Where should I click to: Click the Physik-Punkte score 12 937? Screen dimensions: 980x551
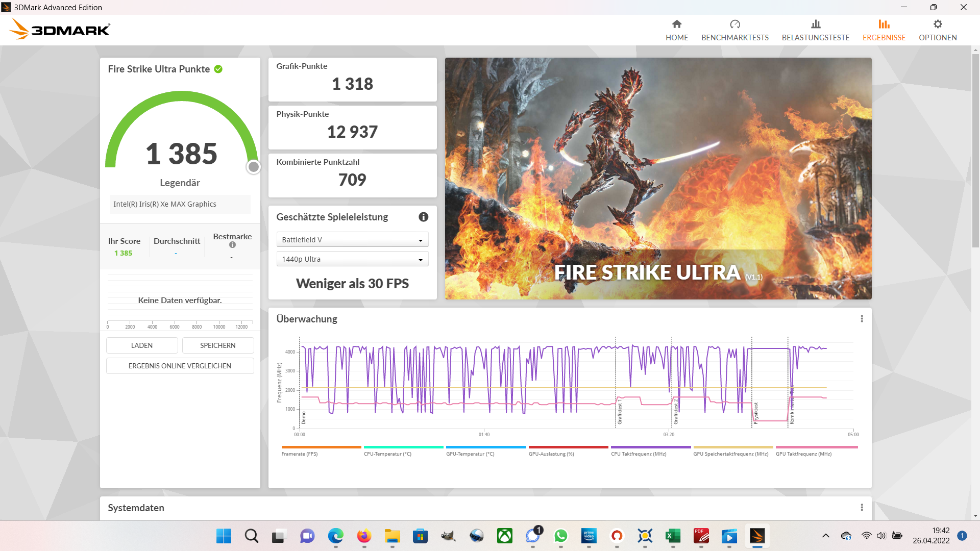coord(352,132)
